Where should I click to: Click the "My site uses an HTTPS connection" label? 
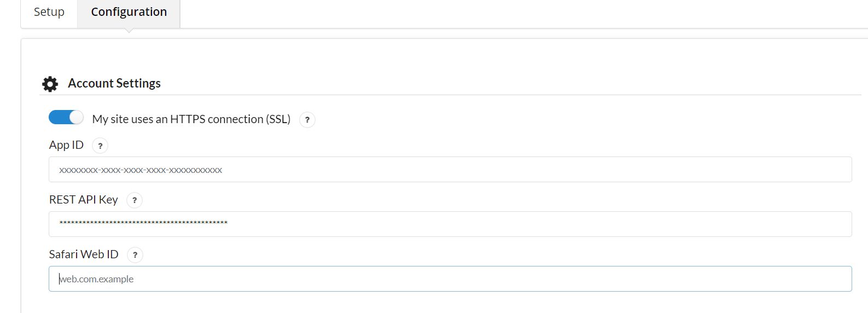[x=191, y=119]
